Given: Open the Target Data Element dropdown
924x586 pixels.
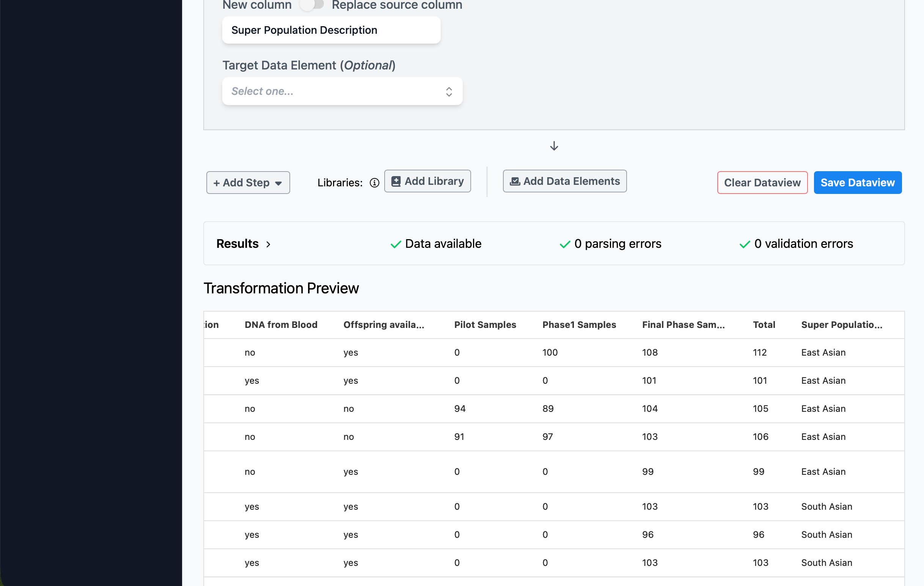Looking at the screenshot, I should pyautogui.click(x=342, y=91).
